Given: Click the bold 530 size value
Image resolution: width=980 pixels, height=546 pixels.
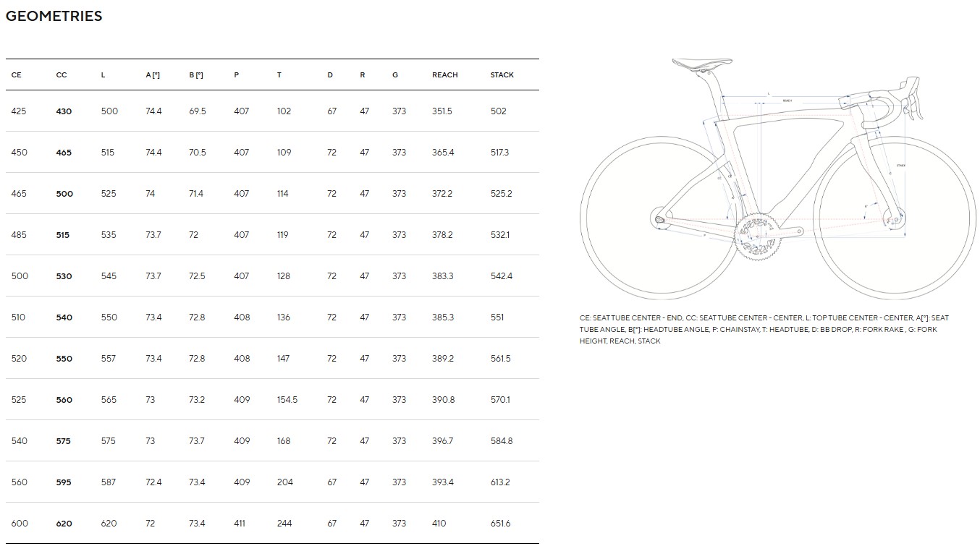Looking at the screenshot, I should [x=64, y=276].
